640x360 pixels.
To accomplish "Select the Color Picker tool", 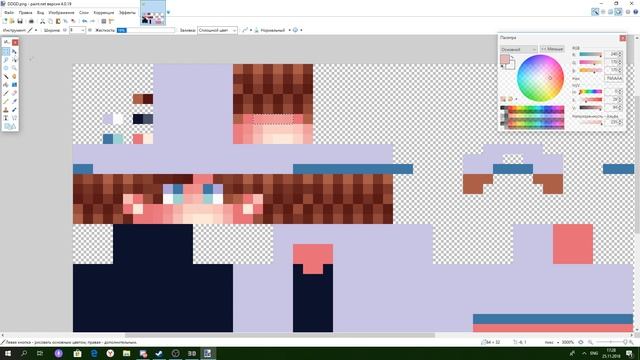I will pos(14,101).
